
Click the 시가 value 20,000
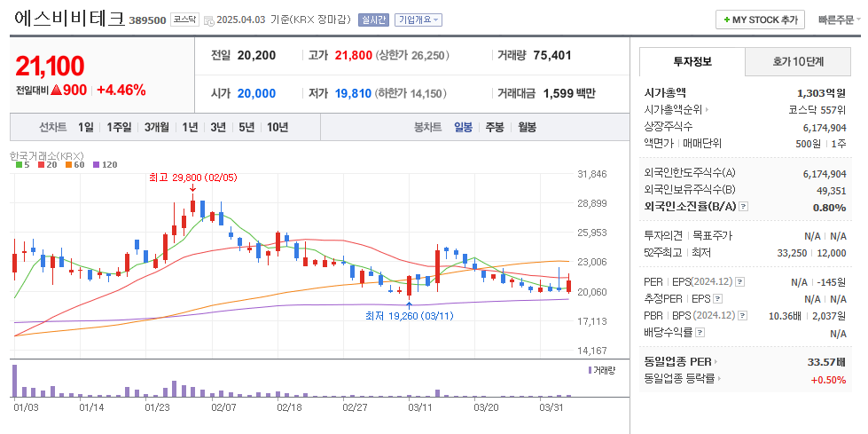click(256, 93)
